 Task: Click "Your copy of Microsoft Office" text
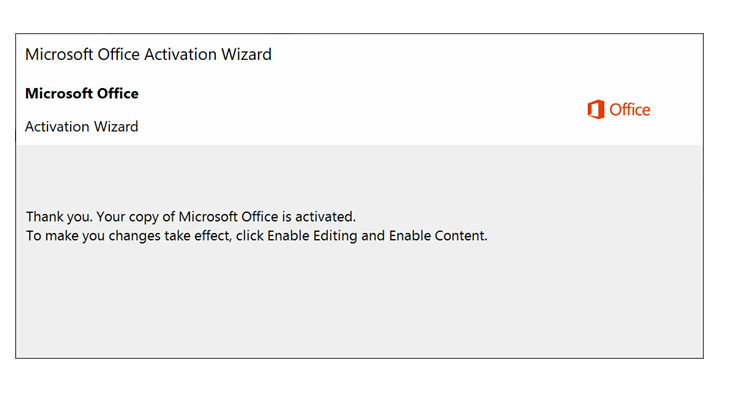187,217
